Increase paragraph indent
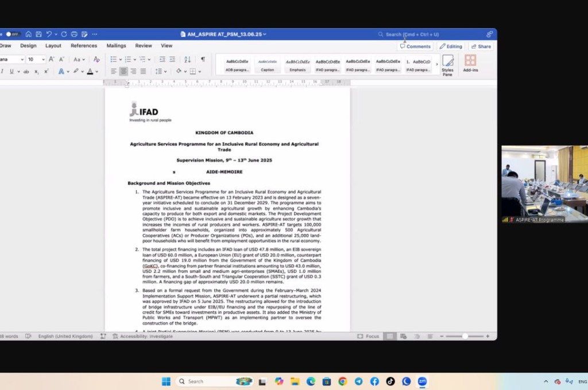This screenshot has height=390, width=588. (172, 59)
